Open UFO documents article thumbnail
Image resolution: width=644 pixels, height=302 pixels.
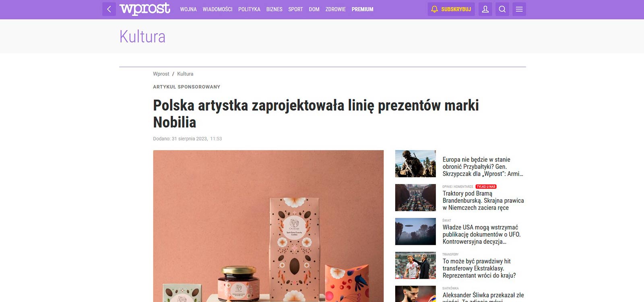tap(415, 232)
